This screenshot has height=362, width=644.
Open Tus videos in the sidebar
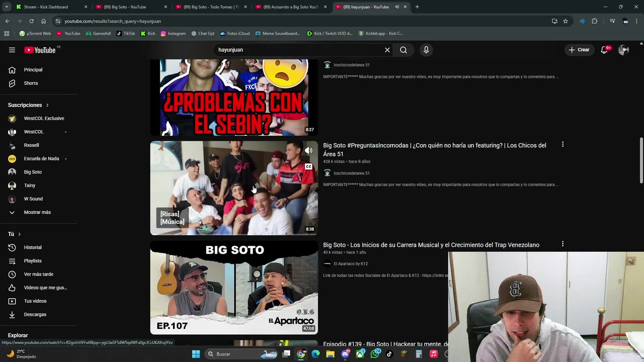[35, 301]
